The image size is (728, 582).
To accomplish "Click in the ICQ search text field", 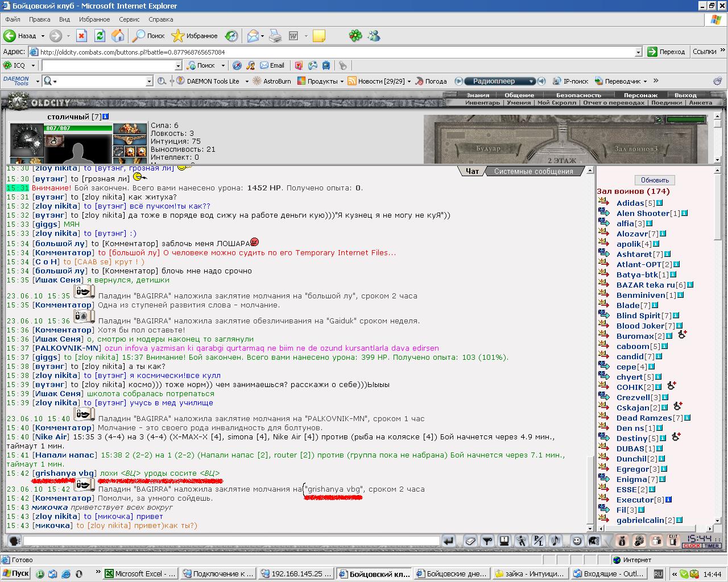I will coord(107,65).
